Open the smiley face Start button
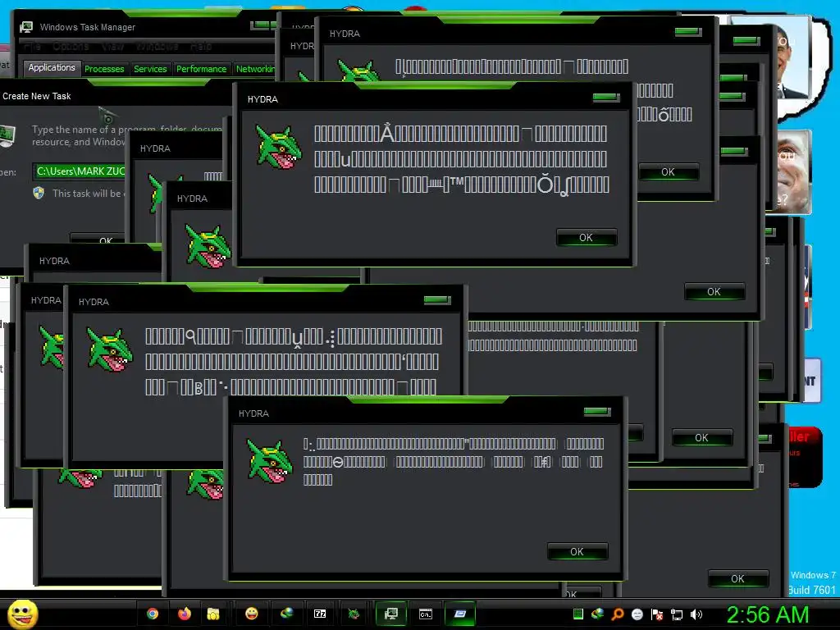Screen dimensions: 840x630 (x=22, y=614)
